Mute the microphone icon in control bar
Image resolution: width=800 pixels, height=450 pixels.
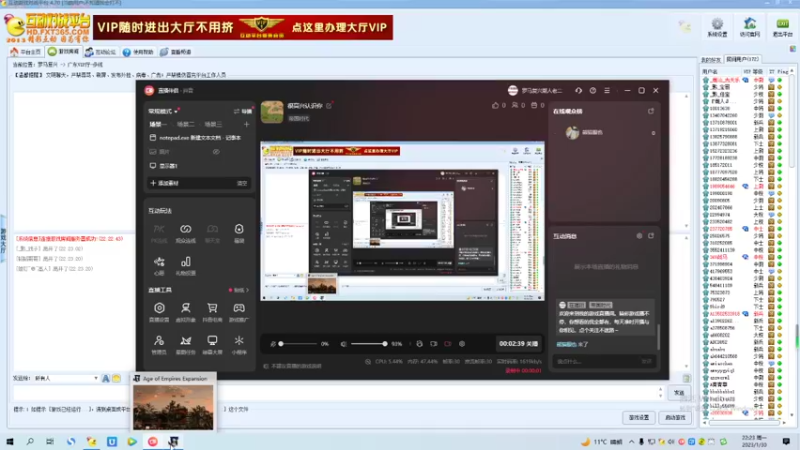click(273, 344)
